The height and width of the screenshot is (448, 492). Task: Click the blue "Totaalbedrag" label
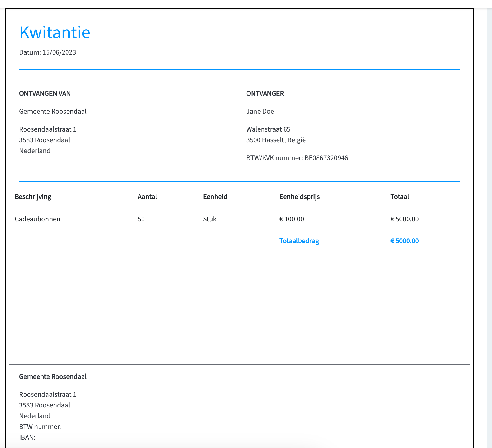(x=299, y=241)
